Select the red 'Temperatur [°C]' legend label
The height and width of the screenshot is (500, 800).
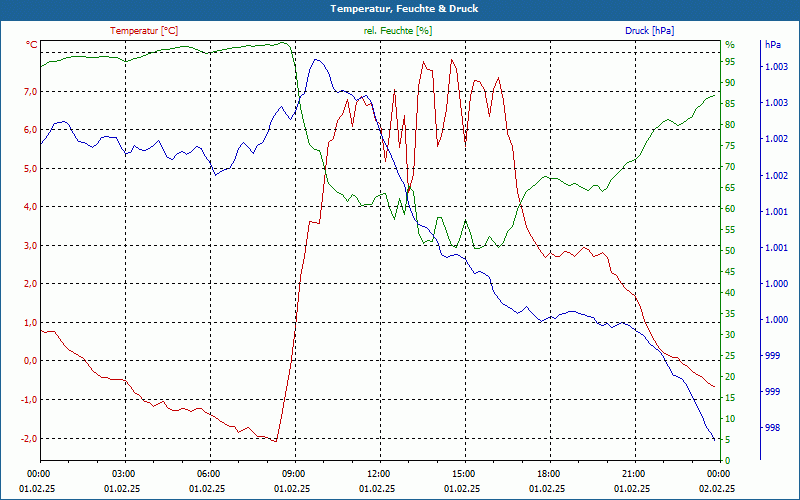[144, 31]
